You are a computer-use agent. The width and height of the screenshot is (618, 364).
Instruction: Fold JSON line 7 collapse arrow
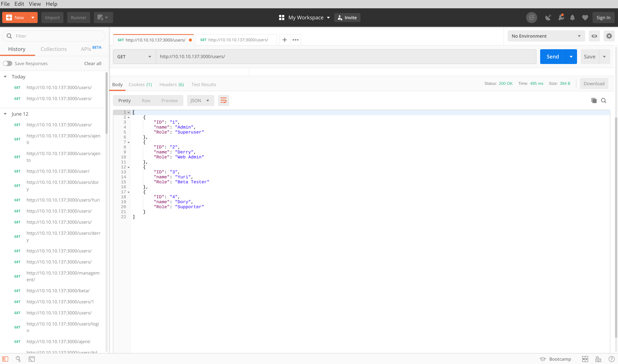pyautogui.click(x=129, y=143)
